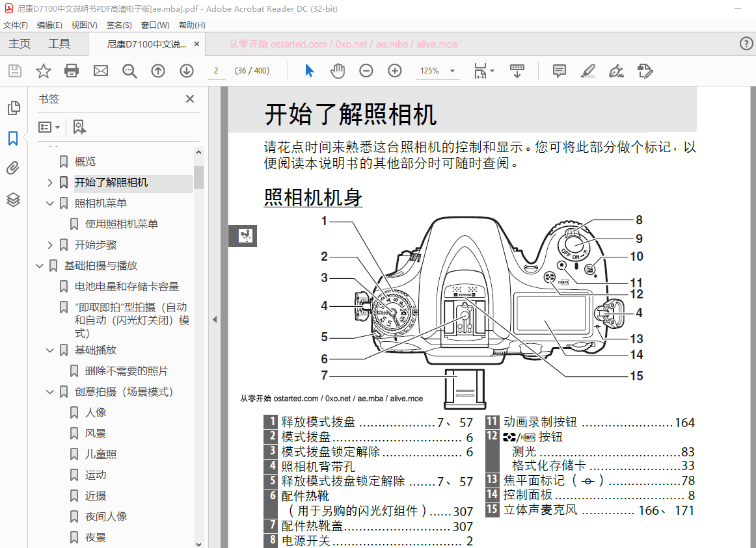
Task: Switch to the 主页 tab
Action: tap(20, 44)
